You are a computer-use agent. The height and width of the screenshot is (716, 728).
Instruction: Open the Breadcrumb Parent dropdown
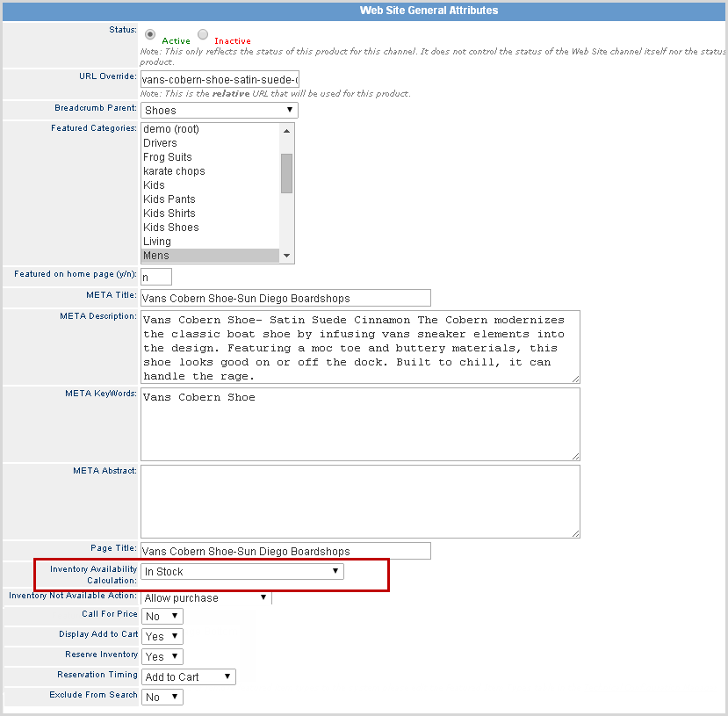click(x=219, y=110)
